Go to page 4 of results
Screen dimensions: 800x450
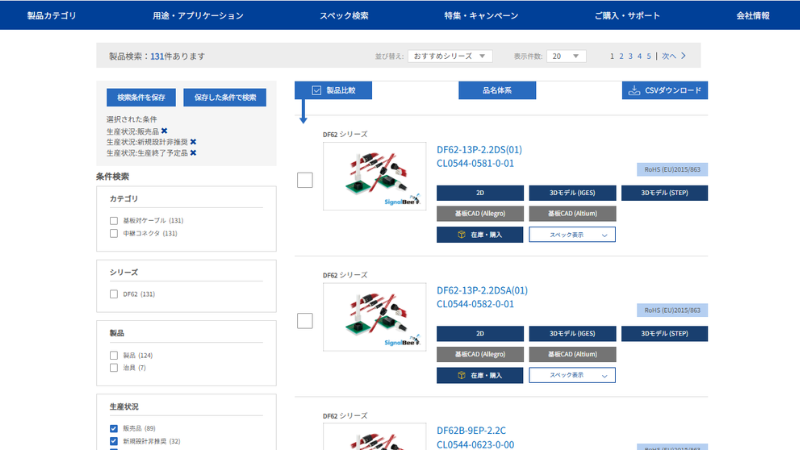tap(640, 56)
